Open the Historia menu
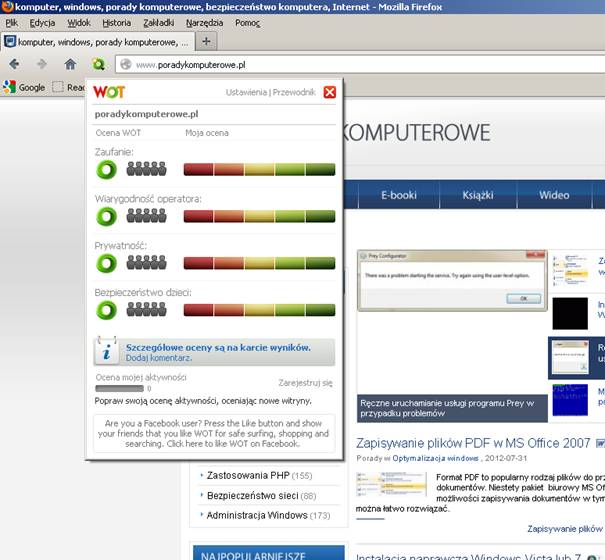Viewport: 605px width, 560px height. [x=117, y=23]
